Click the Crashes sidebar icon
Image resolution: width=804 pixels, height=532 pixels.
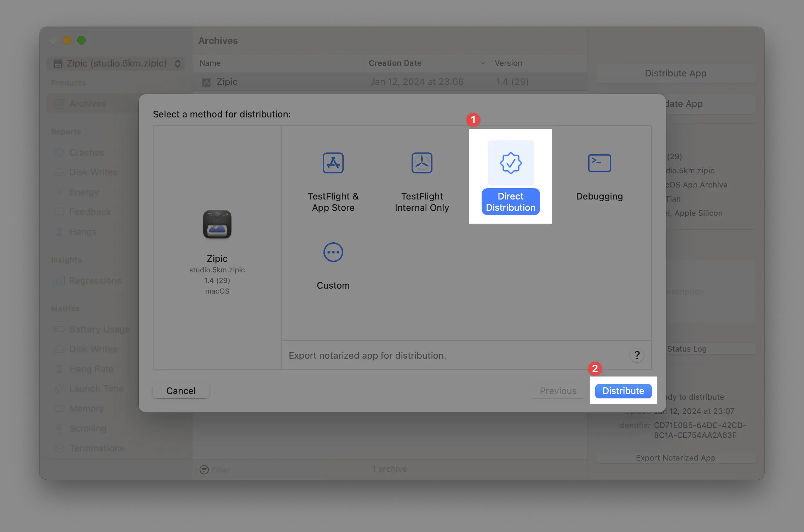click(59, 152)
